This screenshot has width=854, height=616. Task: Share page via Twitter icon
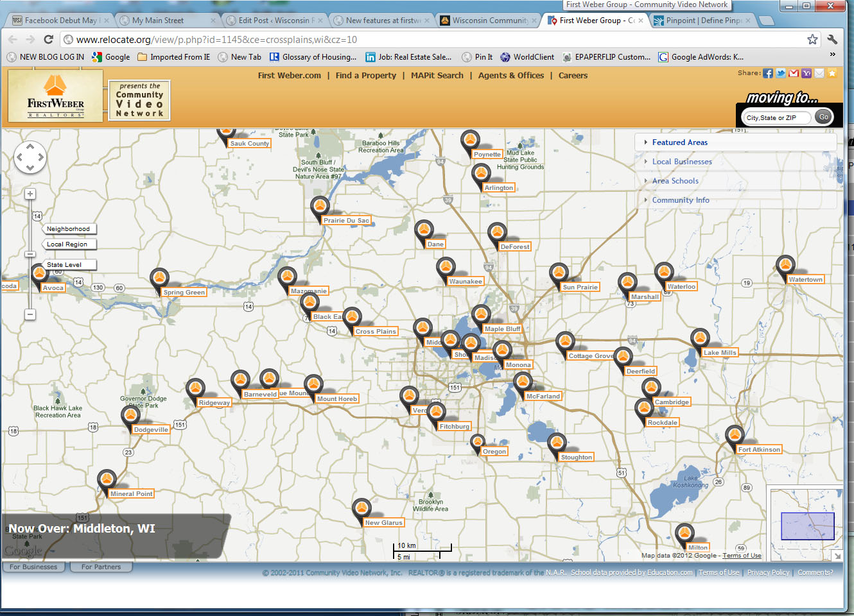pos(781,73)
